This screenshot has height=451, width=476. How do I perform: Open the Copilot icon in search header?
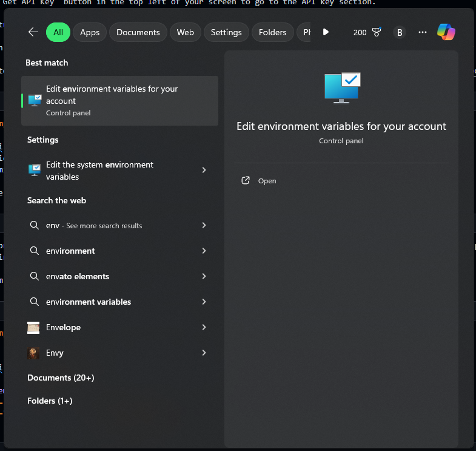446,32
